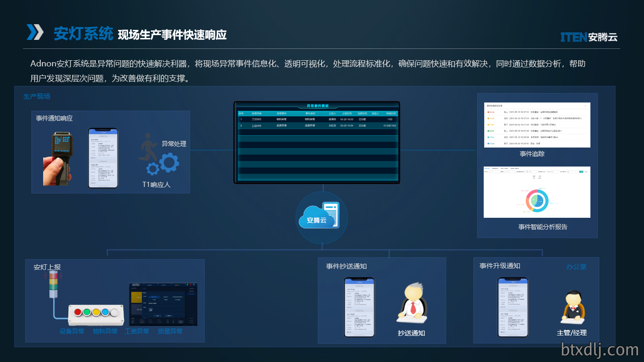644x362 pixels.
Task: Collapse chevron in 事件追踪 record header
Action: coord(586,106)
